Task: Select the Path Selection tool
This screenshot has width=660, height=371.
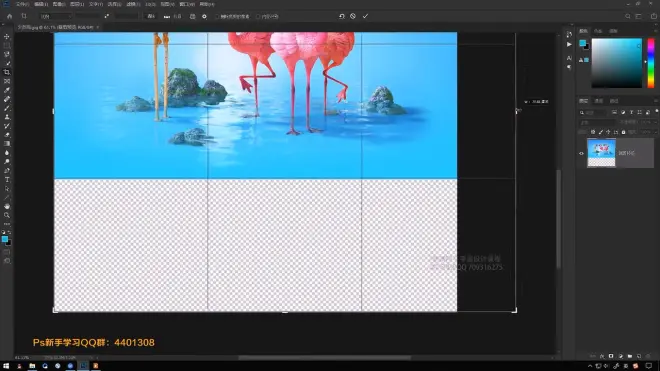Action: pos(7,189)
